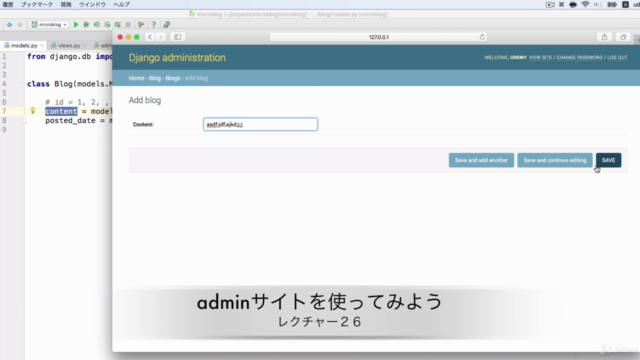Stop the running process in PyCharm
Image resolution: width=640 pixels, height=360 pixels.
pos(128,24)
